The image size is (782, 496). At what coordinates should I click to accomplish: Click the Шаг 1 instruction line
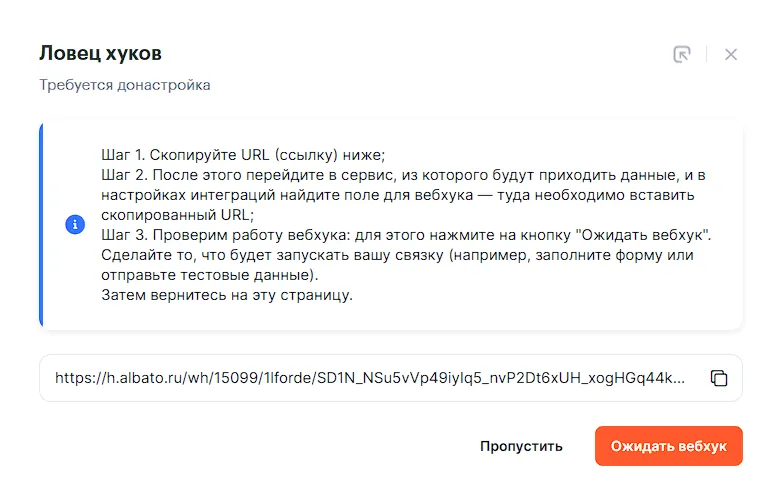(243, 154)
